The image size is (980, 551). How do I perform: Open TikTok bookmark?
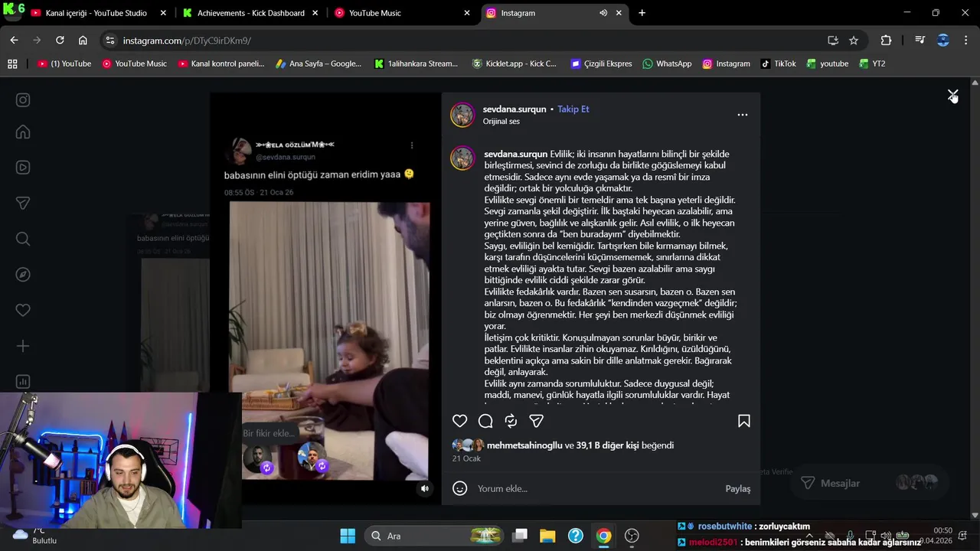pyautogui.click(x=778, y=64)
